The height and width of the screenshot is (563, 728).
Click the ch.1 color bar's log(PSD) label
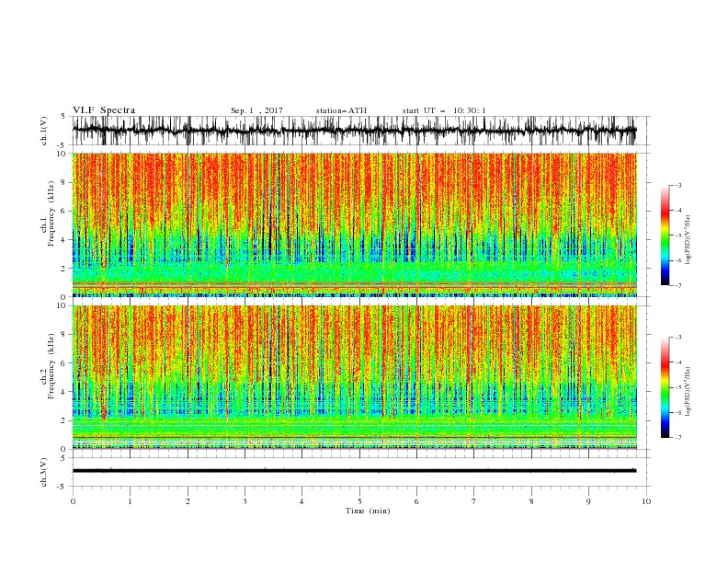tap(688, 240)
